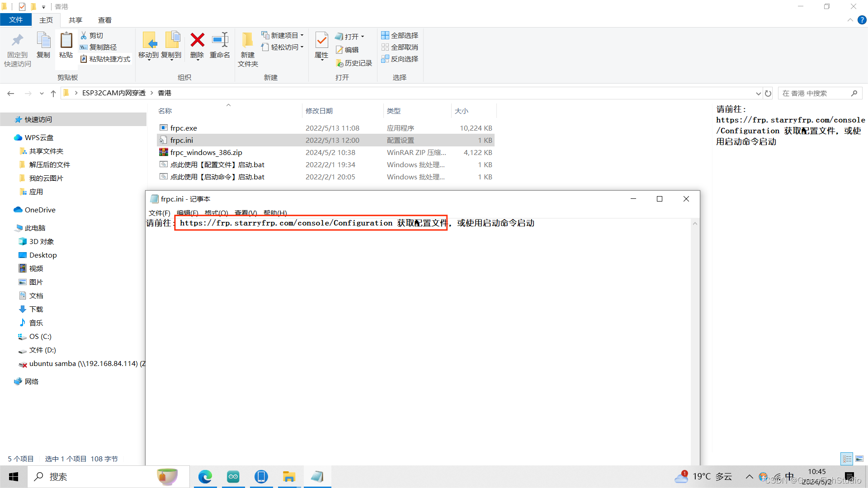
Task: Switch to the 查看 ribbon tab
Action: (104, 20)
